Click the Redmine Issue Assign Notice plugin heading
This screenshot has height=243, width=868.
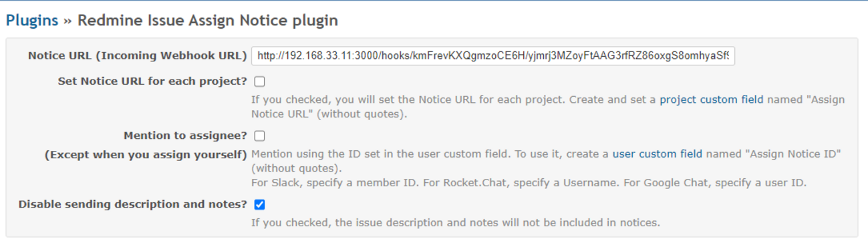point(208,20)
